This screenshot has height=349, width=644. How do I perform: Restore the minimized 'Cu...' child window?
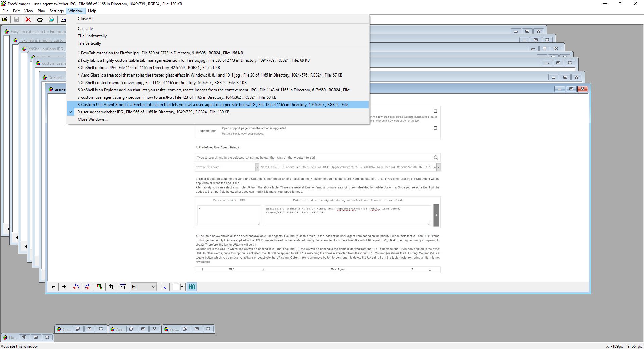(x=78, y=329)
